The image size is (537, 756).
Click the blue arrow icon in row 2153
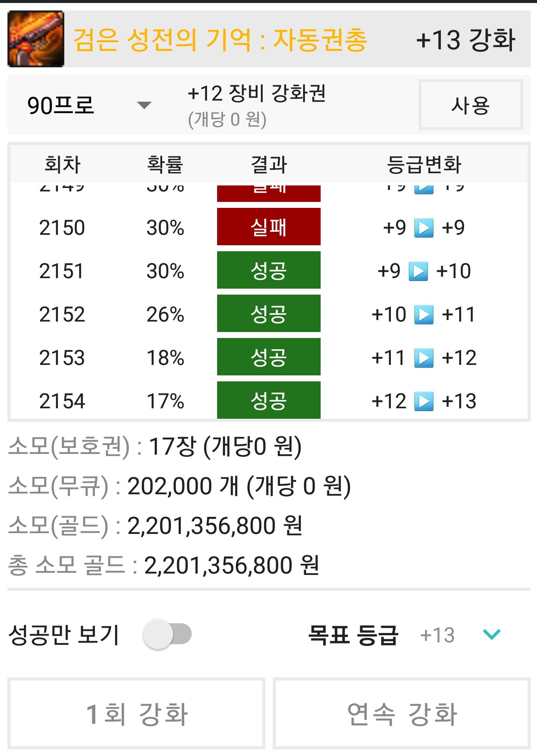click(424, 358)
